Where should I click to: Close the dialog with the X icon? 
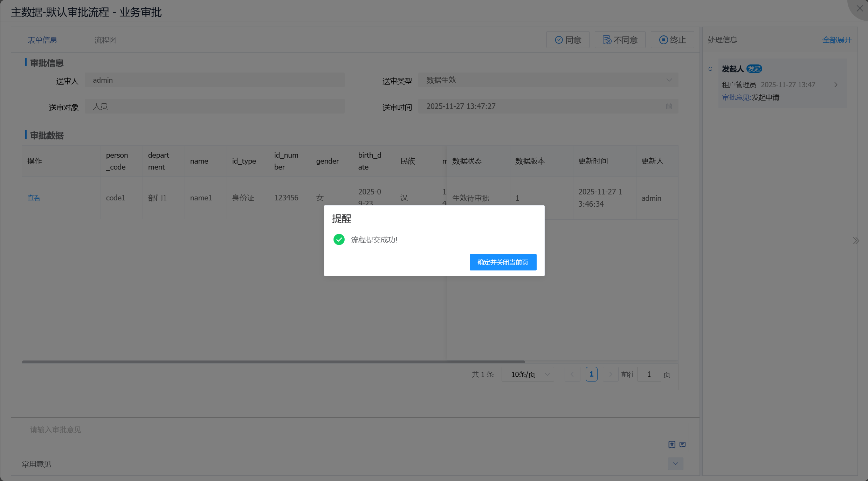860,8
